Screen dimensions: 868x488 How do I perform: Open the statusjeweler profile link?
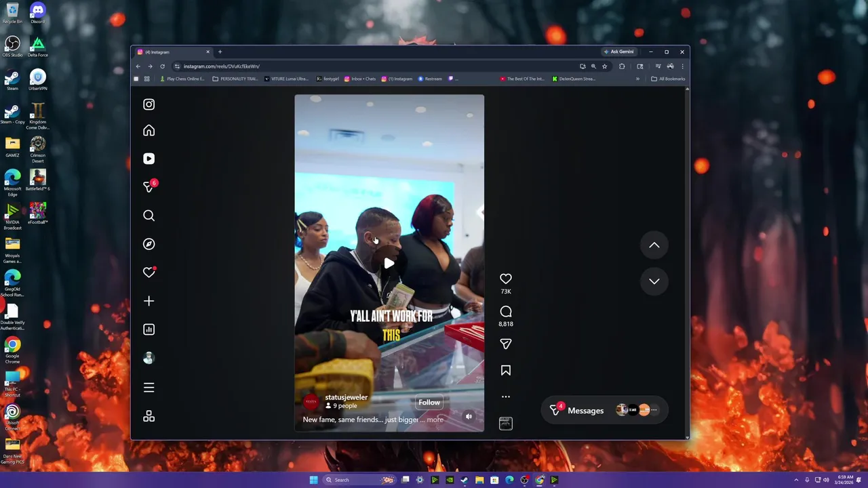[x=346, y=397]
